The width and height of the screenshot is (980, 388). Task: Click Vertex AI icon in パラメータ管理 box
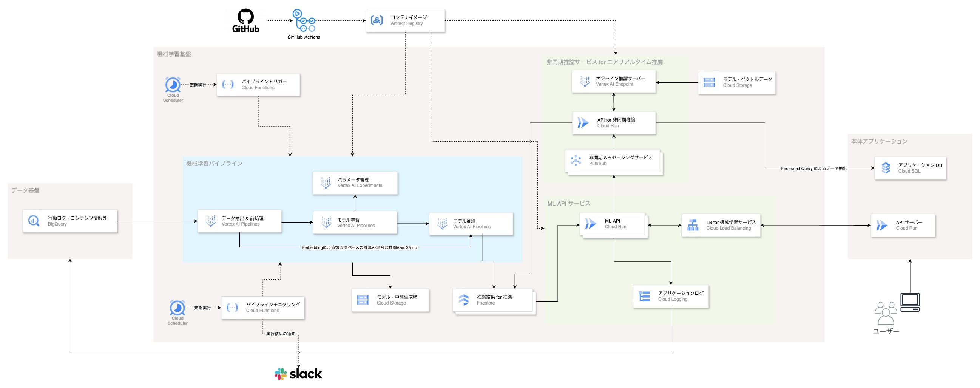pyautogui.click(x=326, y=182)
